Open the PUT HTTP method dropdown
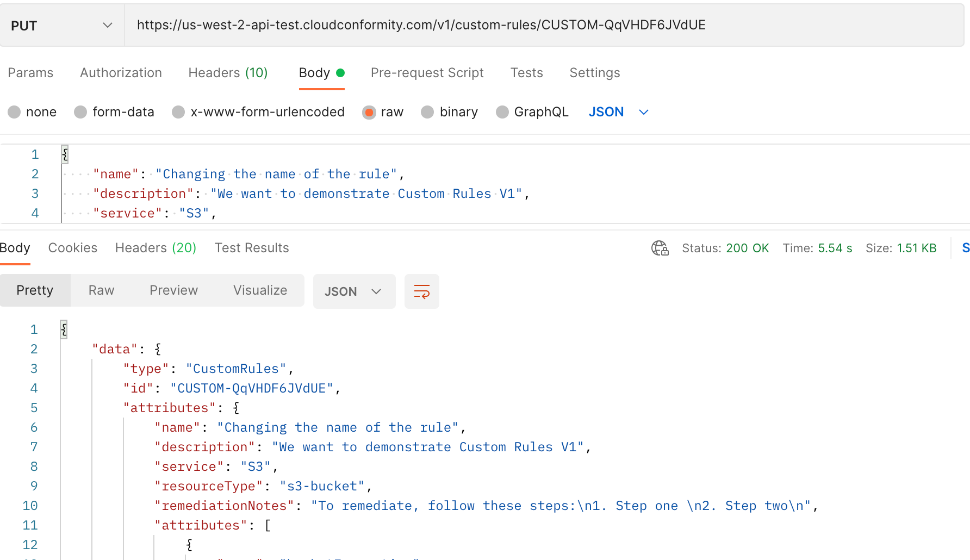Screen dimensions: 970x560 (x=61, y=26)
